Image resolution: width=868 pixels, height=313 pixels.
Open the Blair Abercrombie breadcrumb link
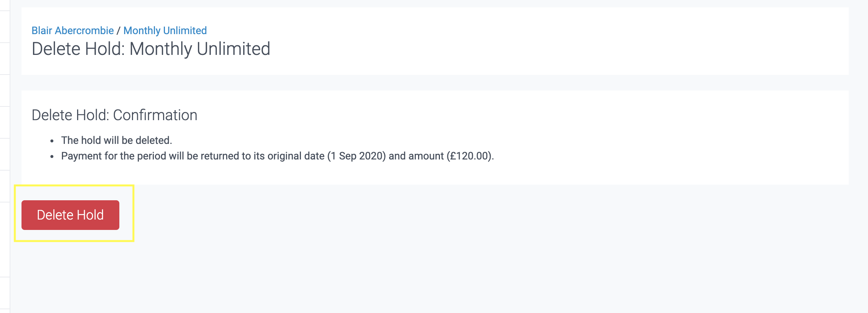(x=73, y=30)
